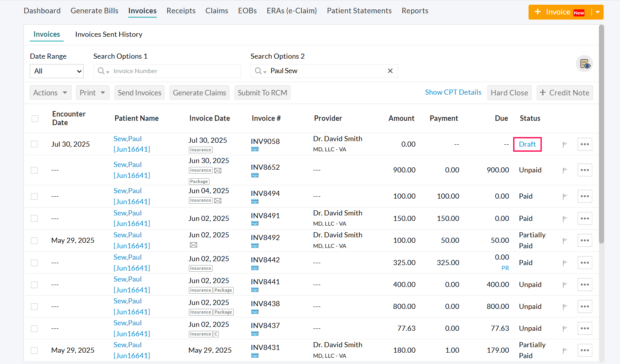Click the envelope icon on invoice INV8652

[218, 170]
